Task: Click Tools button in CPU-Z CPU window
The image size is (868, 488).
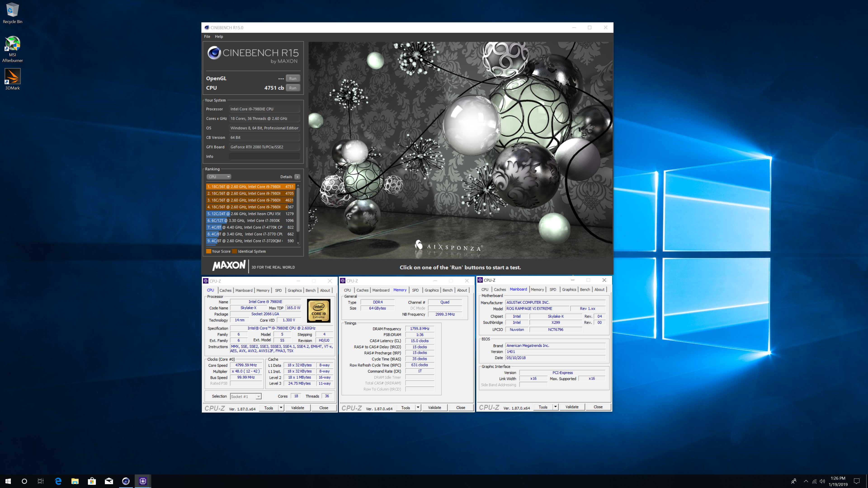Action: [x=269, y=408]
